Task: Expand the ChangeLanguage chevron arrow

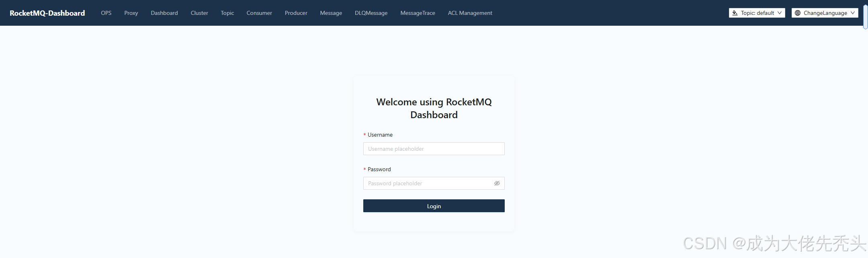Action: pyautogui.click(x=853, y=13)
